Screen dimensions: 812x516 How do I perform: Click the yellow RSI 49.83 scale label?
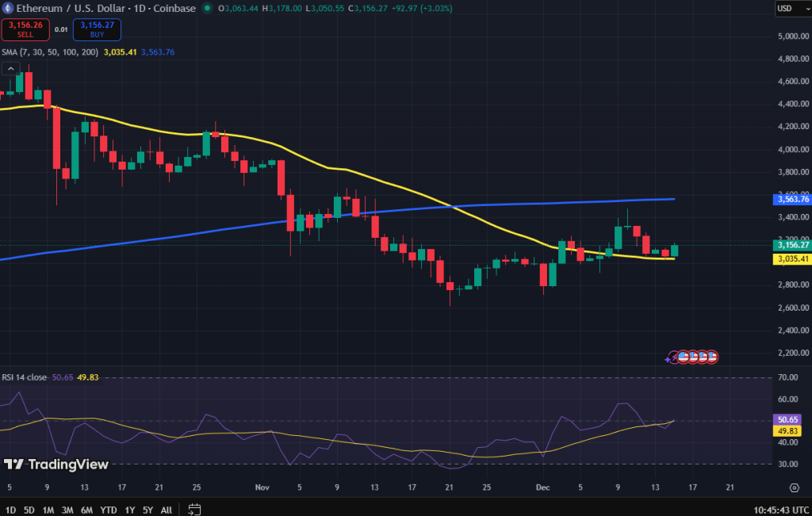787,431
